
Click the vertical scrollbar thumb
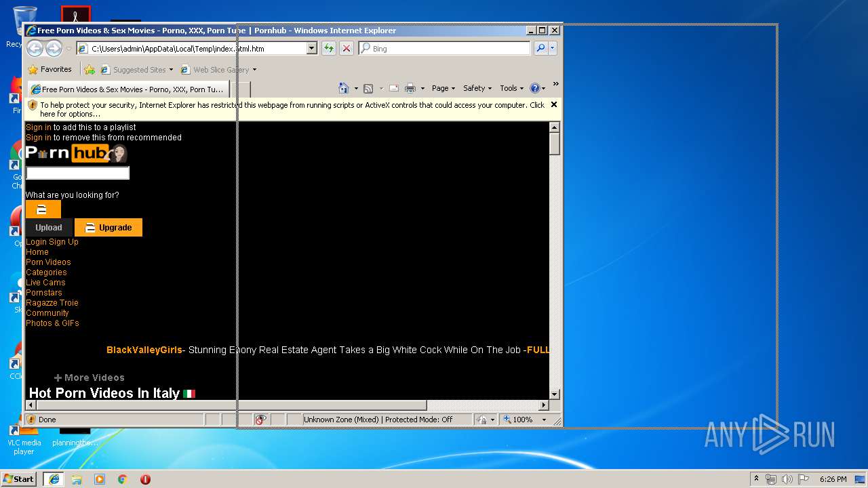pos(554,144)
